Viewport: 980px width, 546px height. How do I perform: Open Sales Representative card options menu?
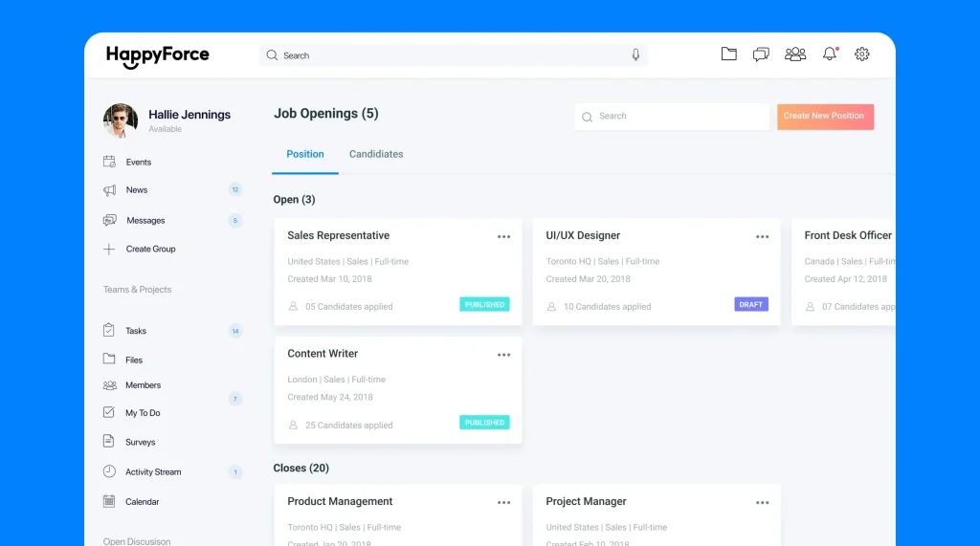[503, 237]
